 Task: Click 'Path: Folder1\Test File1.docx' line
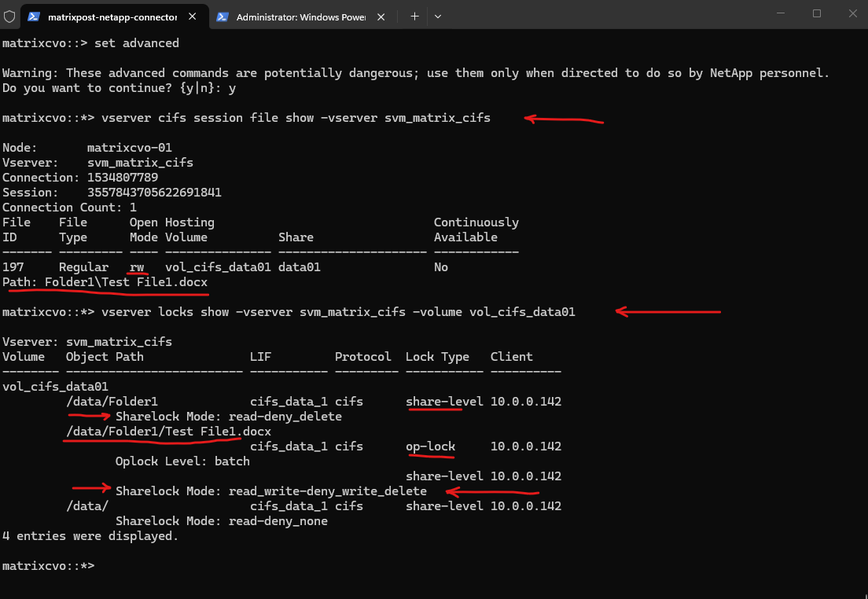click(105, 282)
